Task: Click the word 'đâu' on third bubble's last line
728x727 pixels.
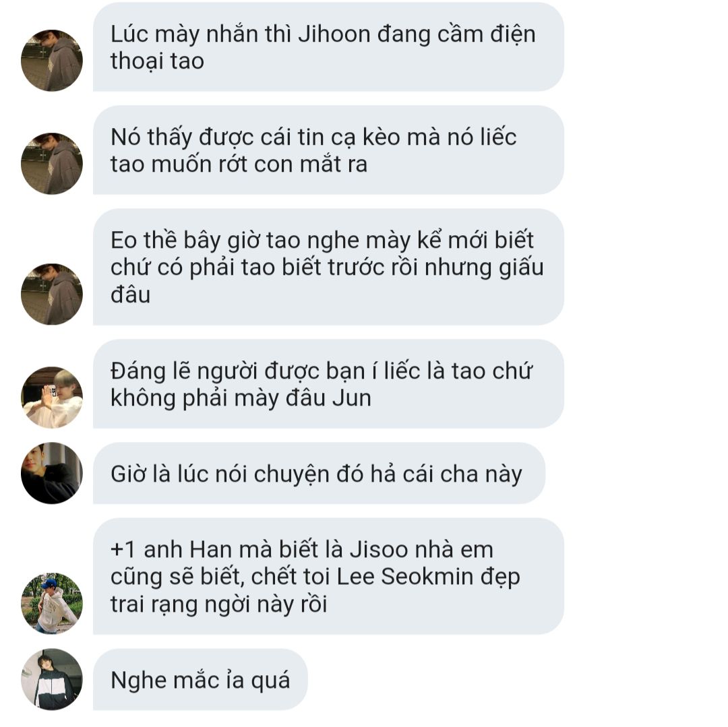Action: click(x=131, y=294)
